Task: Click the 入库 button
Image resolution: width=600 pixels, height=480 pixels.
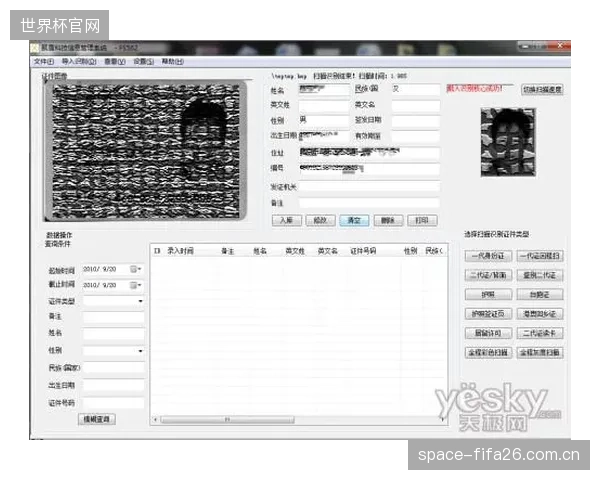Action: click(287, 220)
